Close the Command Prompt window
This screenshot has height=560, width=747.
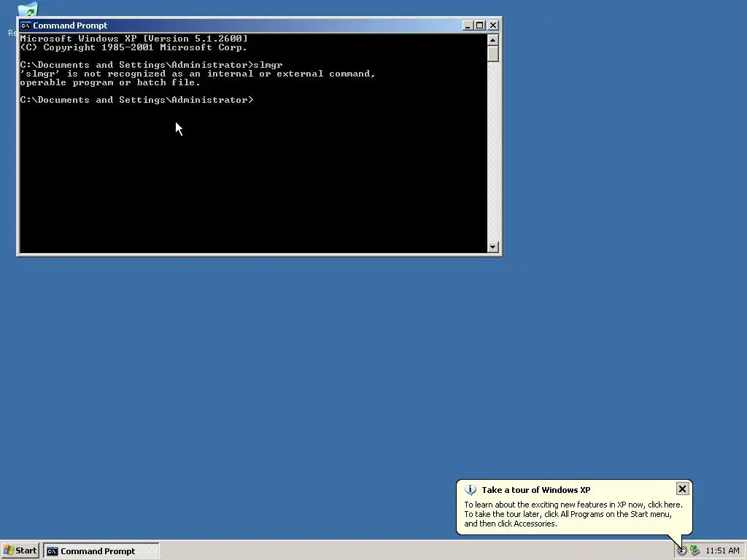(x=493, y=26)
